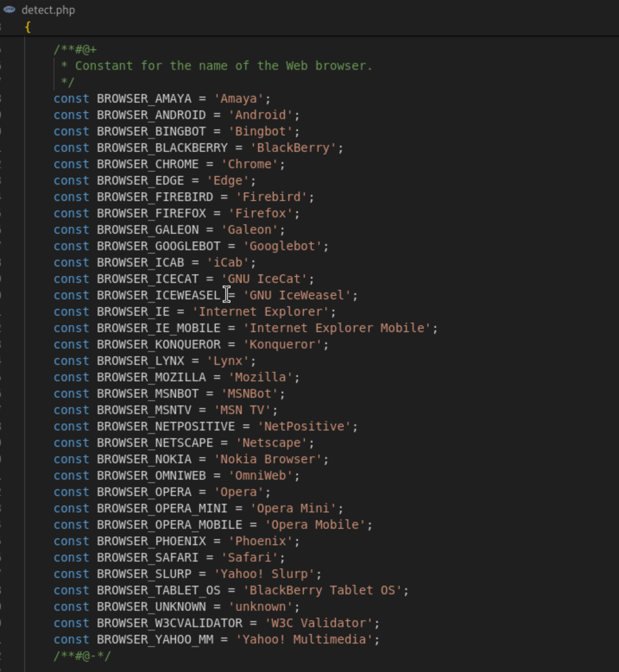This screenshot has height=672, width=619.
Task: Click the 'Opera' string on the BROWSER_OPERA line
Action: click(239, 492)
